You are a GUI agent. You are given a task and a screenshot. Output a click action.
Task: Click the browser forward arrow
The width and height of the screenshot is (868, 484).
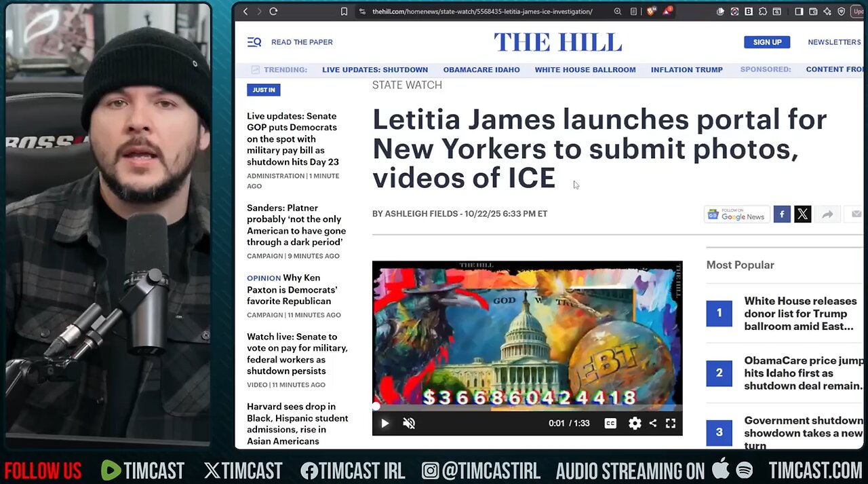(x=258, y=12)
